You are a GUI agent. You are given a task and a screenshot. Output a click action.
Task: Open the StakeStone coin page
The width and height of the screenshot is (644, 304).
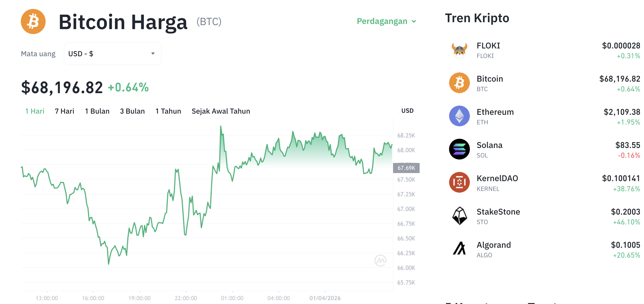click(x=498, y=212)
